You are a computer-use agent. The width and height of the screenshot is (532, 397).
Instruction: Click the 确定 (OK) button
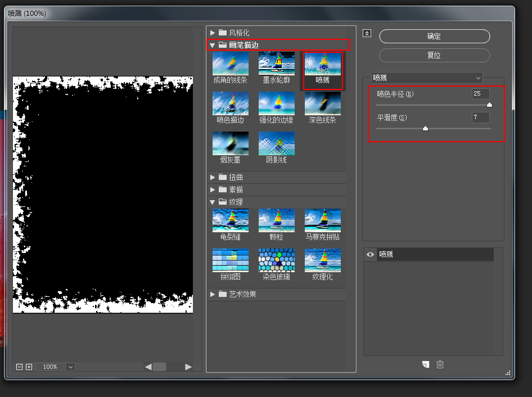[434, 36]
